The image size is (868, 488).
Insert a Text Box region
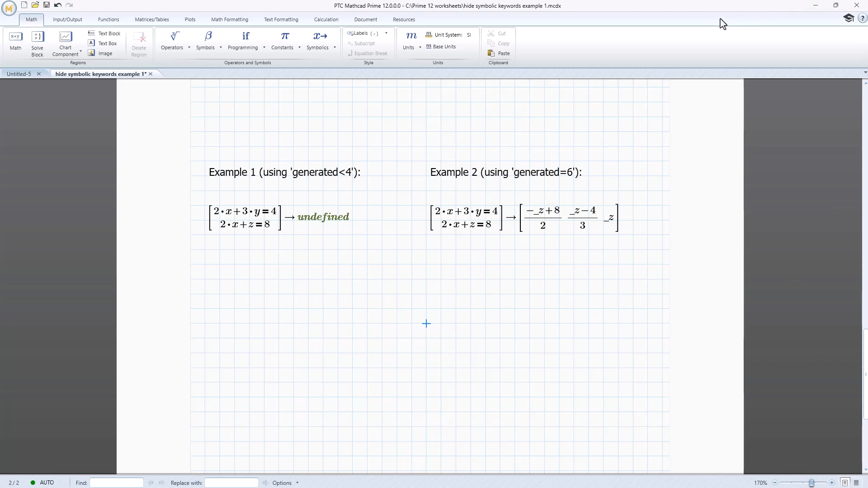coord(103,43)
